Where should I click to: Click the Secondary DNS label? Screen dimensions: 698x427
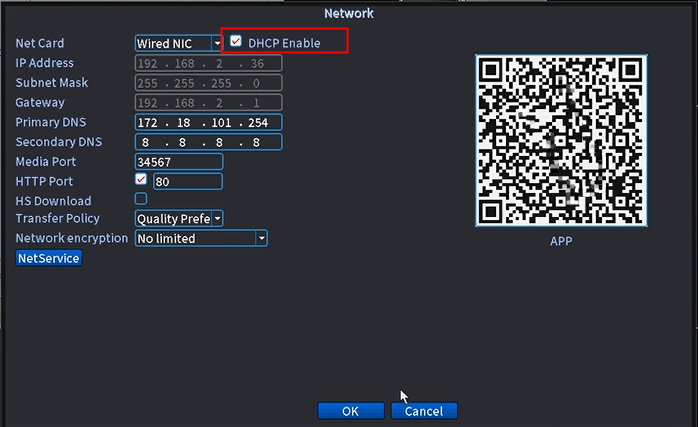click(59, 142)
